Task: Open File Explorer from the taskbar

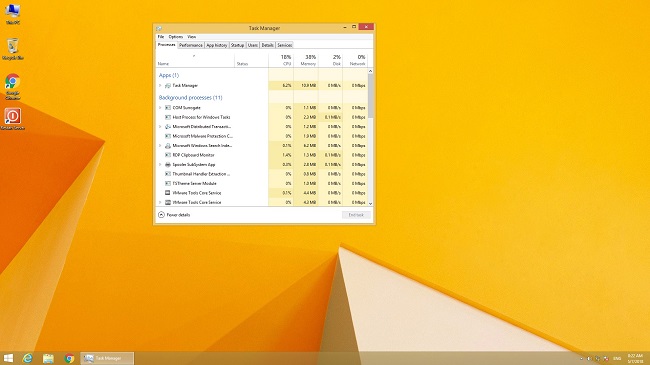Action: [48, 358]
